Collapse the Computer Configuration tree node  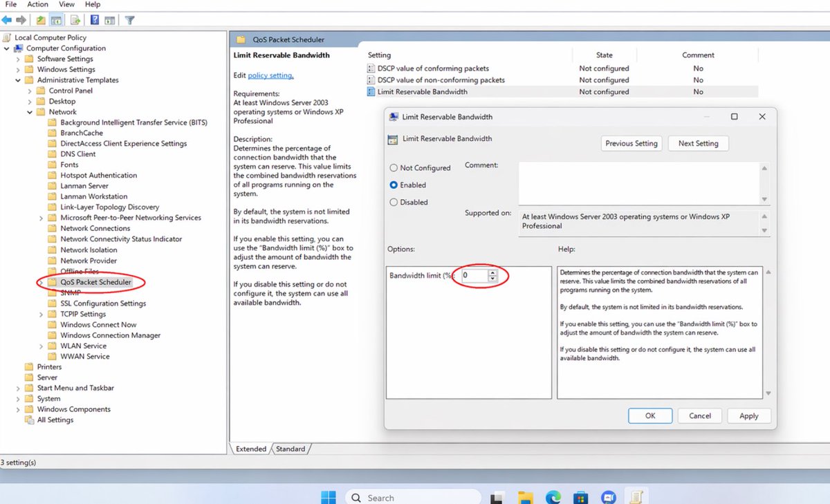[x=7, y=48]
